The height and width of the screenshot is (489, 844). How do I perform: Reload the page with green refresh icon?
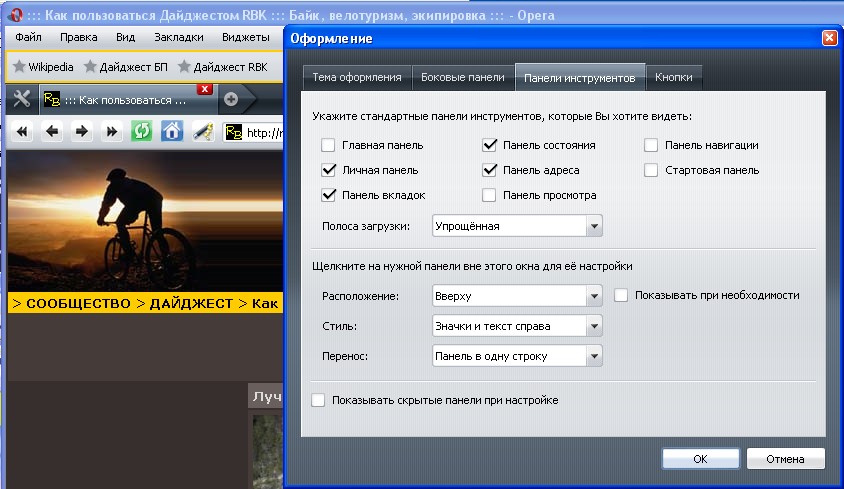point(142,132)
